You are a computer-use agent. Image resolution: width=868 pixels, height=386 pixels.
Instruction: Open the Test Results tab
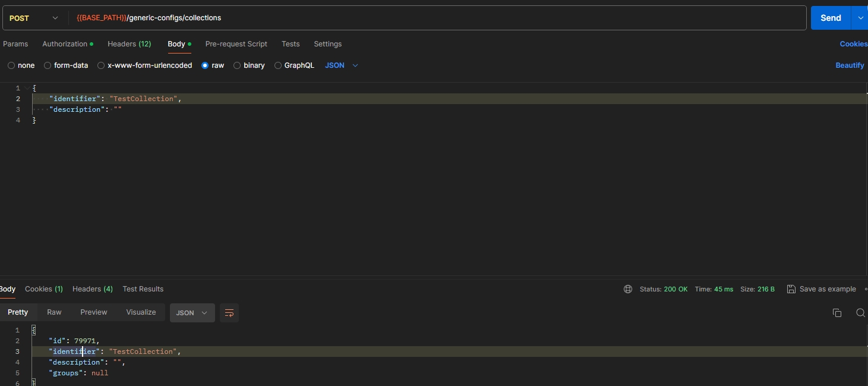tap(143, 289)
